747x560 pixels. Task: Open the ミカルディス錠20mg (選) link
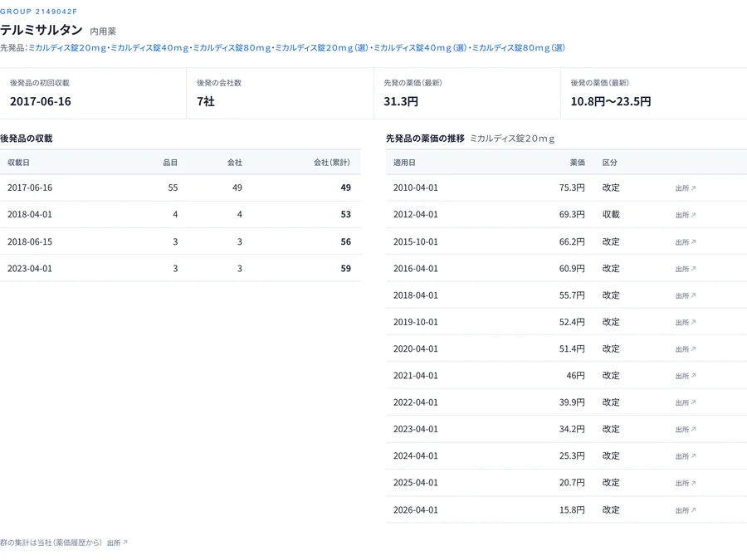(x=321, y=47)
